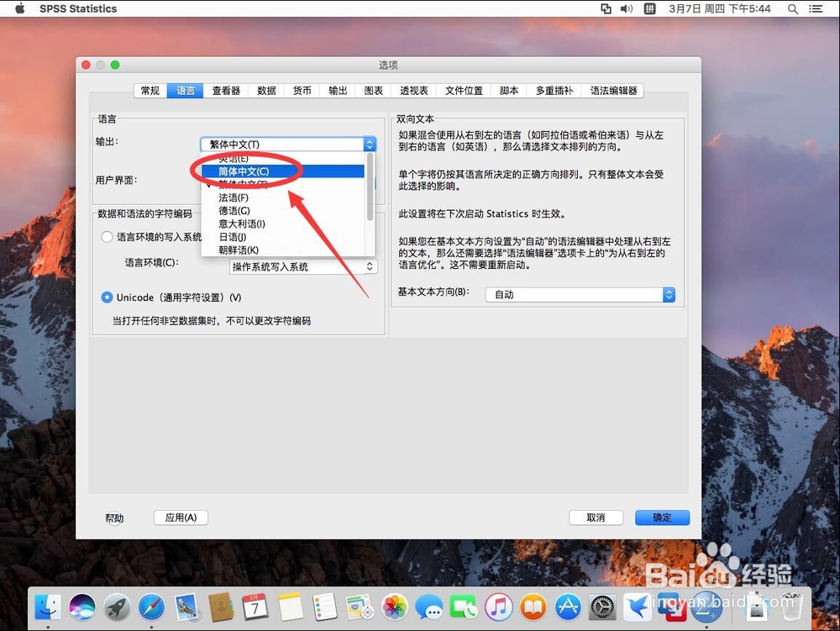This screenshot has height=631, width=840.
Task: Switch to the 查看器 tab
Action: pyautogui.click(x=226, y=91)
